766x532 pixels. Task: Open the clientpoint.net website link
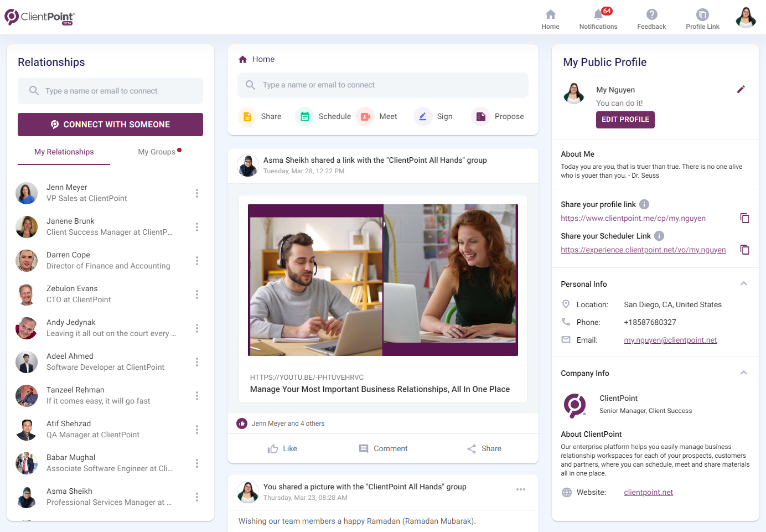pyautogui.click(x=648, y=492)
